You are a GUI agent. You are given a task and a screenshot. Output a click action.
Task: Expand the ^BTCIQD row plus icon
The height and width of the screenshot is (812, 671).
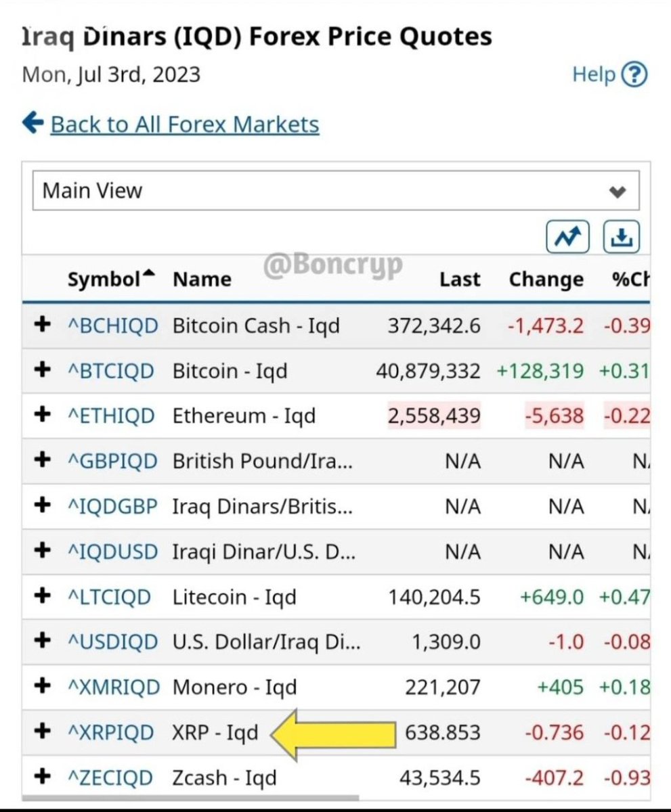[x=42, y=370]
